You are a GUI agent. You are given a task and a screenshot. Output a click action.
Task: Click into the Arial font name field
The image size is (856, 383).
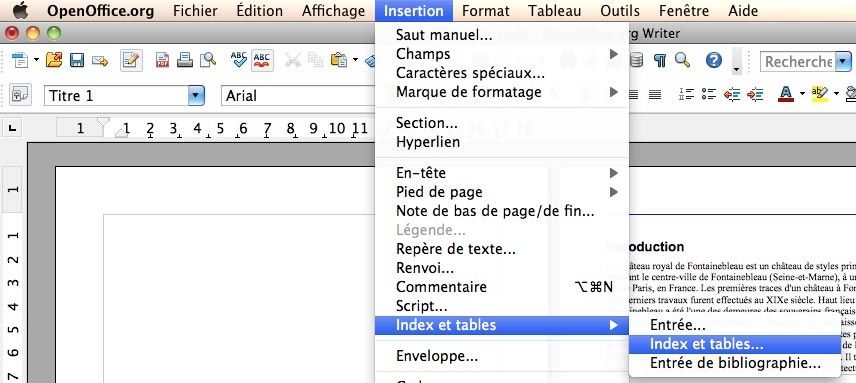[298, 96]
